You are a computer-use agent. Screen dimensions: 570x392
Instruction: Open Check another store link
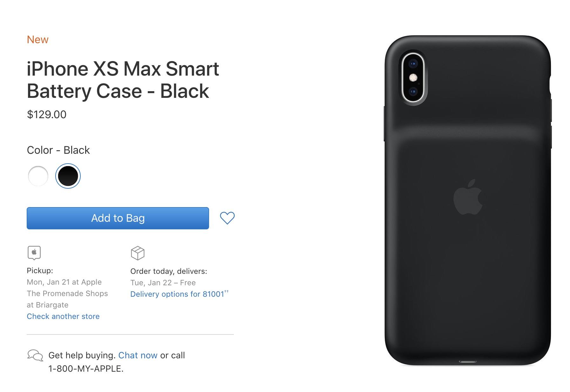point(63,316)
